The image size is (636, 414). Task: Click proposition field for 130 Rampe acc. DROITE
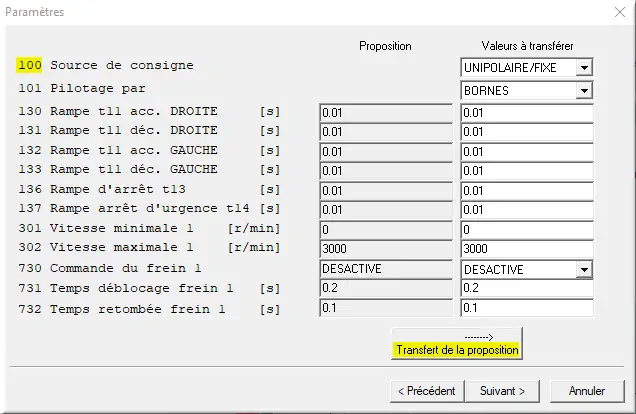click(x=386, y=113)
